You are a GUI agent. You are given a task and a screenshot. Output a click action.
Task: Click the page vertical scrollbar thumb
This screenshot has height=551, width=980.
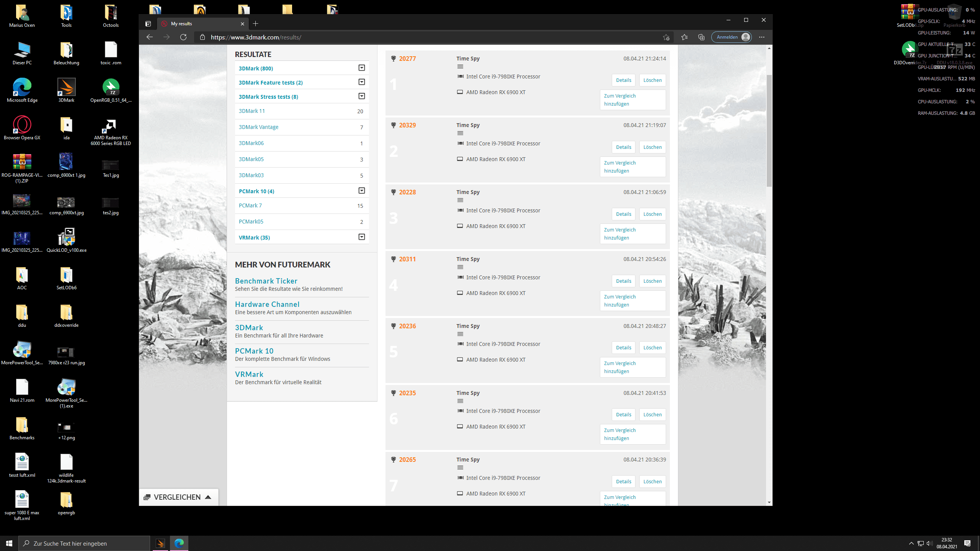pyautogui.click(x=769, y=130)
